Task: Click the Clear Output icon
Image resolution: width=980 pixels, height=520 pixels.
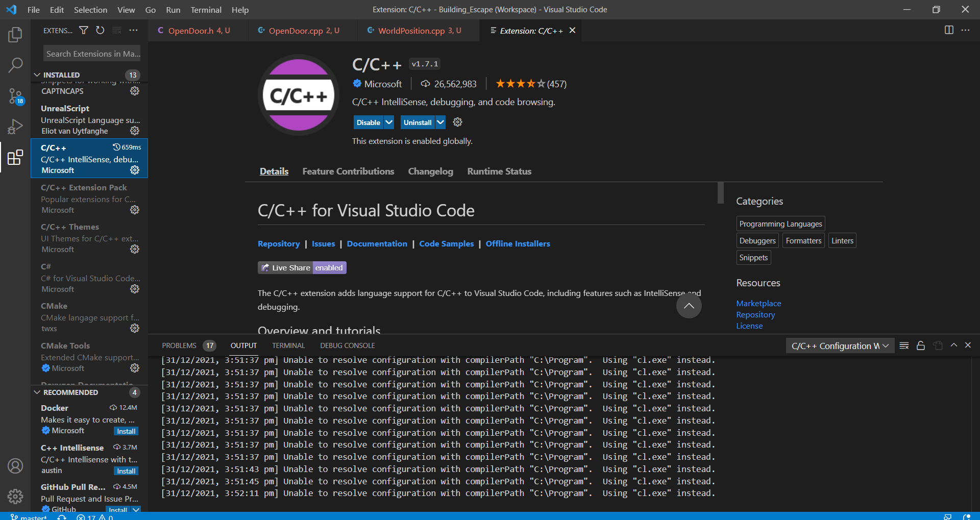Action: click(903, 345)
